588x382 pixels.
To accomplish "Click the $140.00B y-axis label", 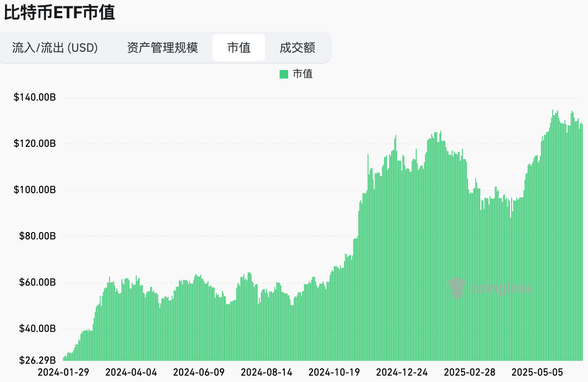I will click(x=35, y=97).
